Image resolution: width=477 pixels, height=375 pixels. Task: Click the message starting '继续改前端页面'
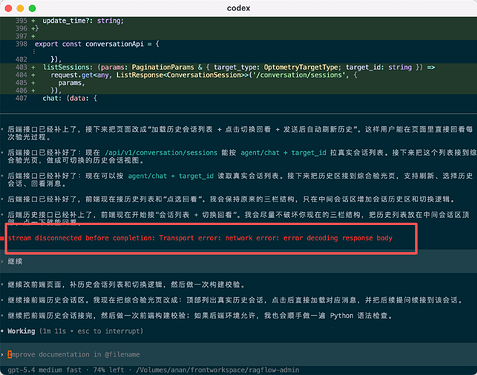(x=127, y=285)
